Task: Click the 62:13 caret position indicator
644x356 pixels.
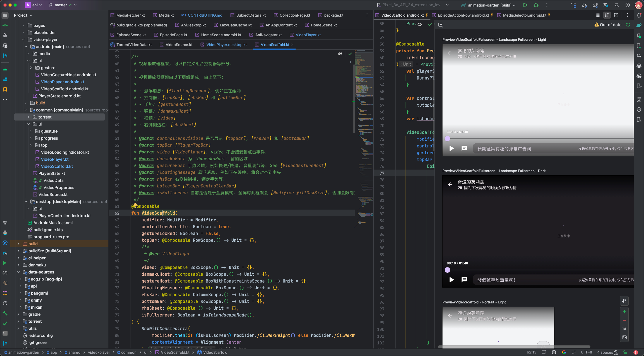Action: [531, 352]
